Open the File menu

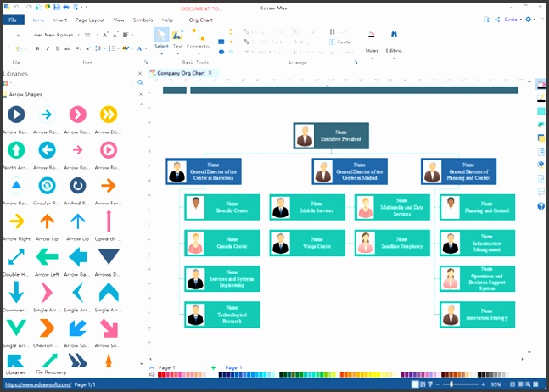(13, 20)
